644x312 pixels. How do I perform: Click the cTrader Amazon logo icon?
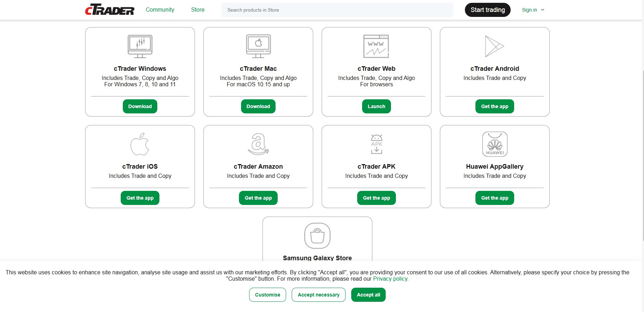(258, 144)
